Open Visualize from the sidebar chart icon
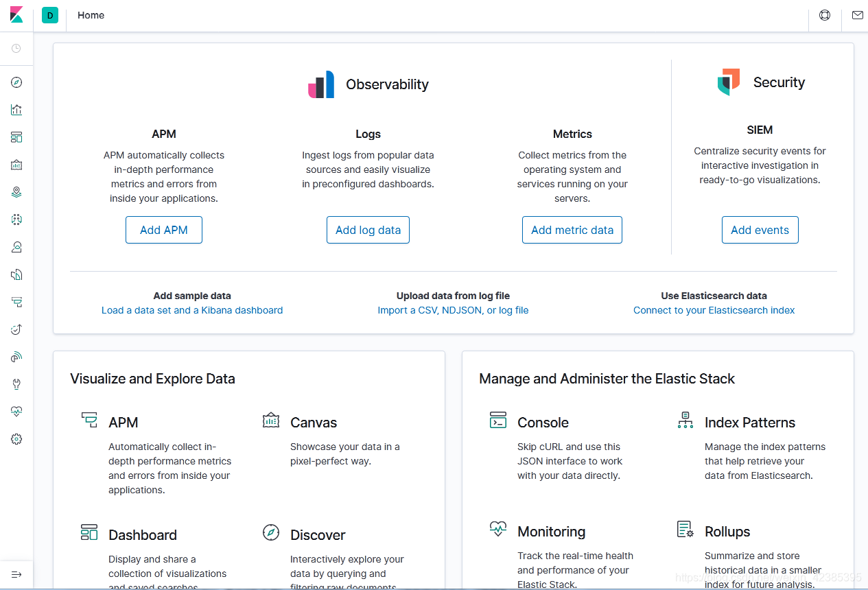This screenshot has height=590, width=868. pos(16,110)
